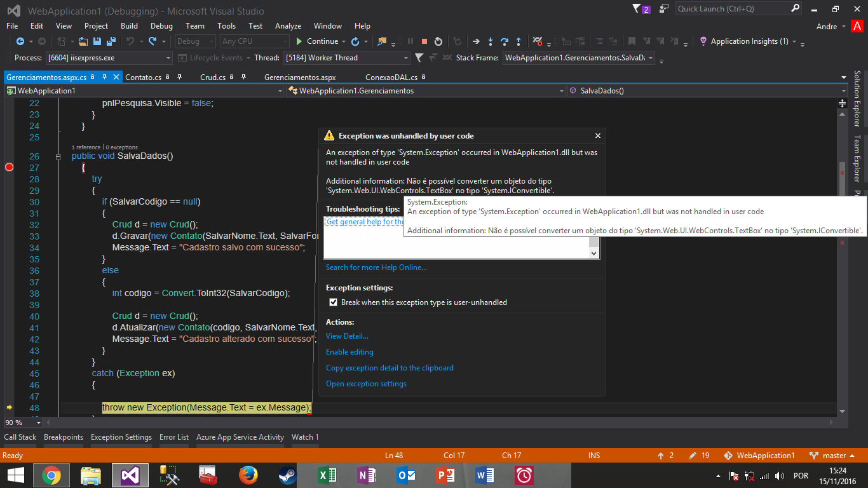Open Firefox from the taskbar
868x488 pixels.
tap(248, 475)
